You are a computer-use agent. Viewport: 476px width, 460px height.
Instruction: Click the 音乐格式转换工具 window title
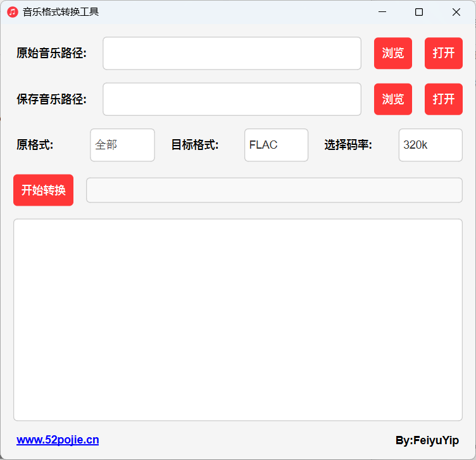coord(61,12)
